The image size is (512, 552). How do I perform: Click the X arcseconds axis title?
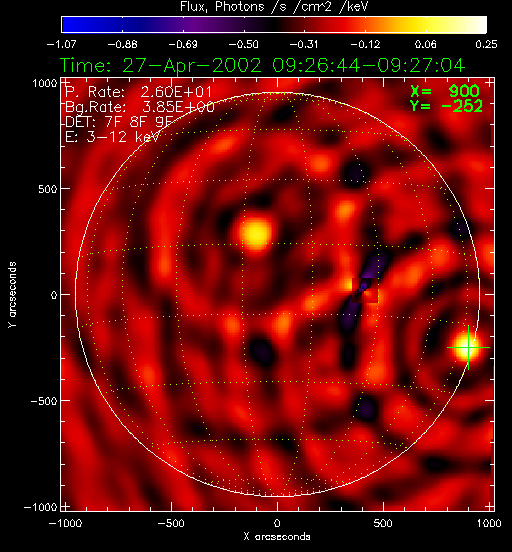pyautogui.click(x=277, y=537)
